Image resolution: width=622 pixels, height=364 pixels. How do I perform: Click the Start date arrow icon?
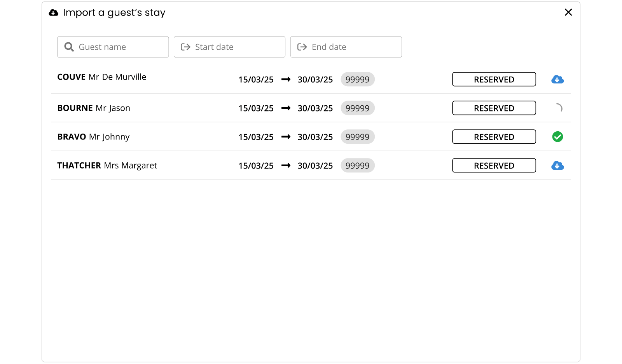pos(185,47)
